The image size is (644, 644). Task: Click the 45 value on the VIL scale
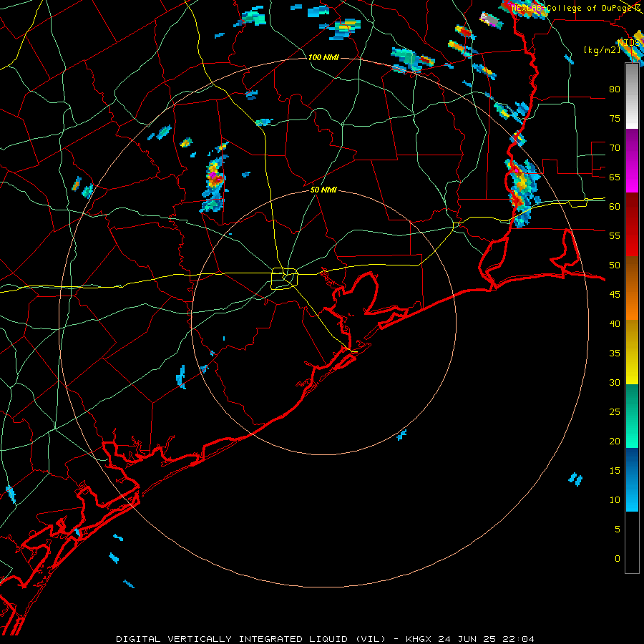(x=615, y=295)
